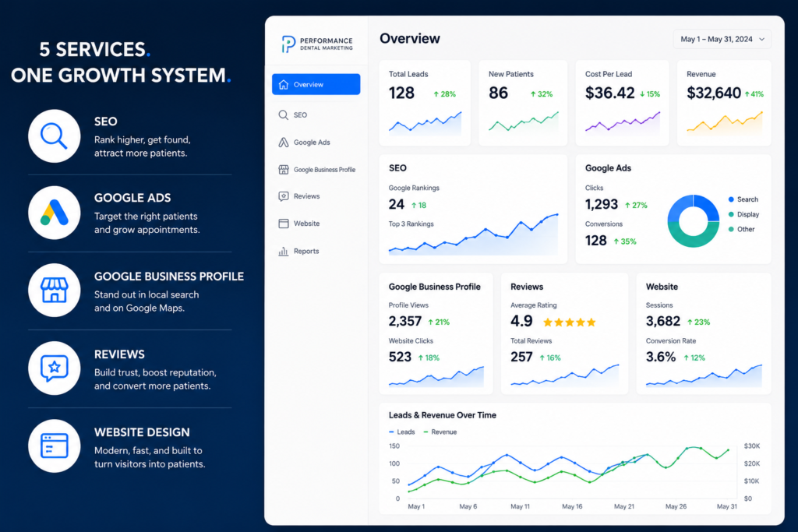Click the large Reviews star bubble circle
Viewport: 798px width, 532px height.
click(x=54, y=368)
